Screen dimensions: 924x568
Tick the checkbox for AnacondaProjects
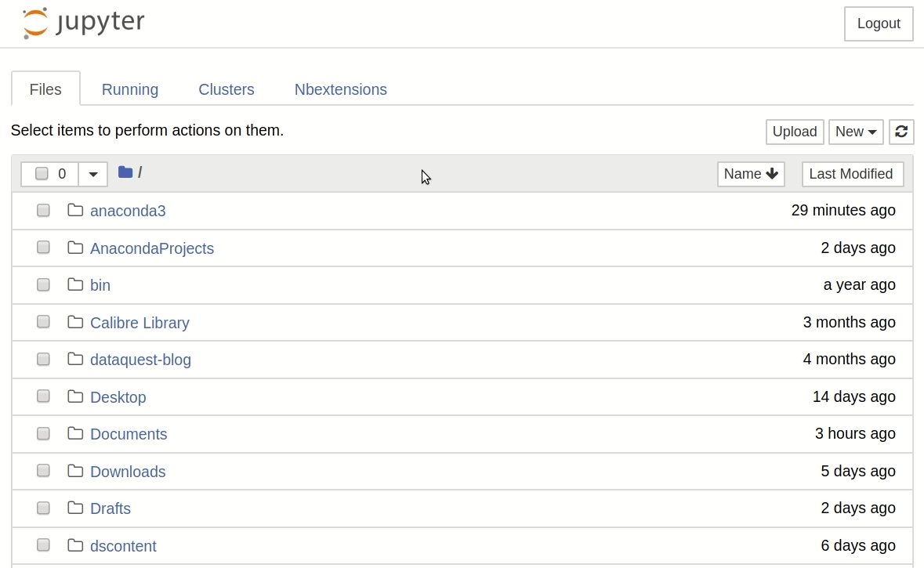coord(43,248)
